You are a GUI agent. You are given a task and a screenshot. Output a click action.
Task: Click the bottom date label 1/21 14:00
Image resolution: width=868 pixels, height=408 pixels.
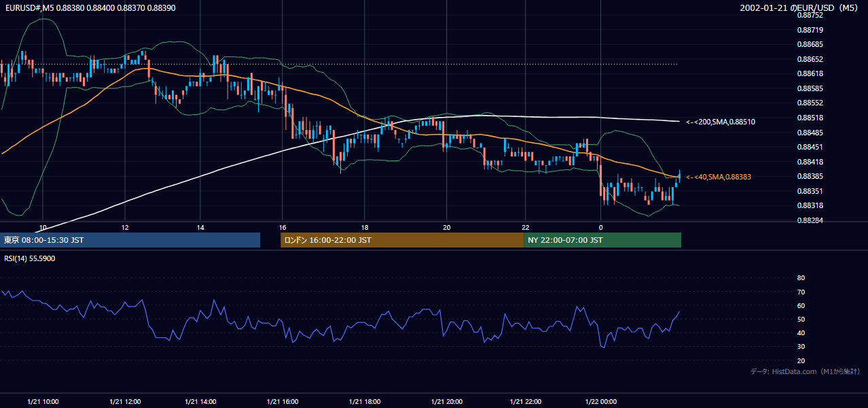pos(200,402)
